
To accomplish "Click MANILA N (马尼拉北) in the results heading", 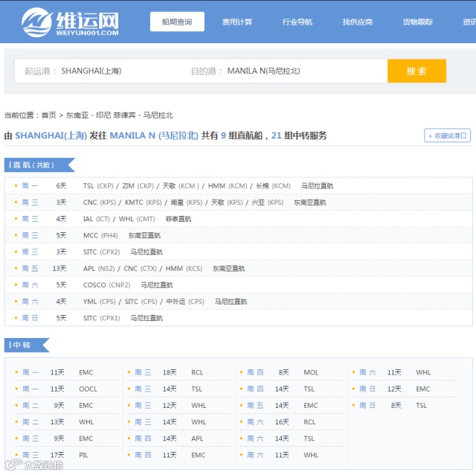I will 154,136.
